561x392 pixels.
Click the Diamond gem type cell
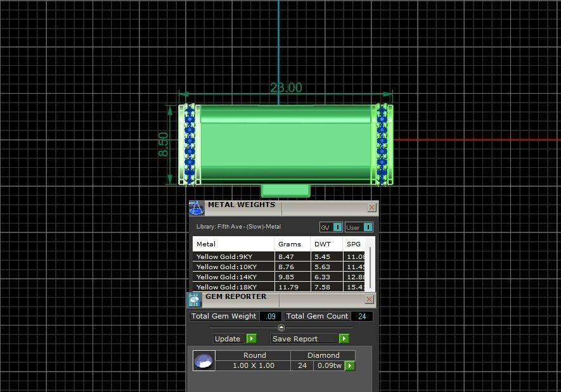(323, 355)
